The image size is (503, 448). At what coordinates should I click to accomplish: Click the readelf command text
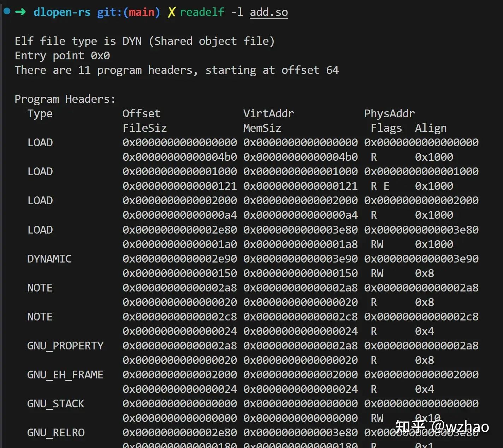coord(202,12)
